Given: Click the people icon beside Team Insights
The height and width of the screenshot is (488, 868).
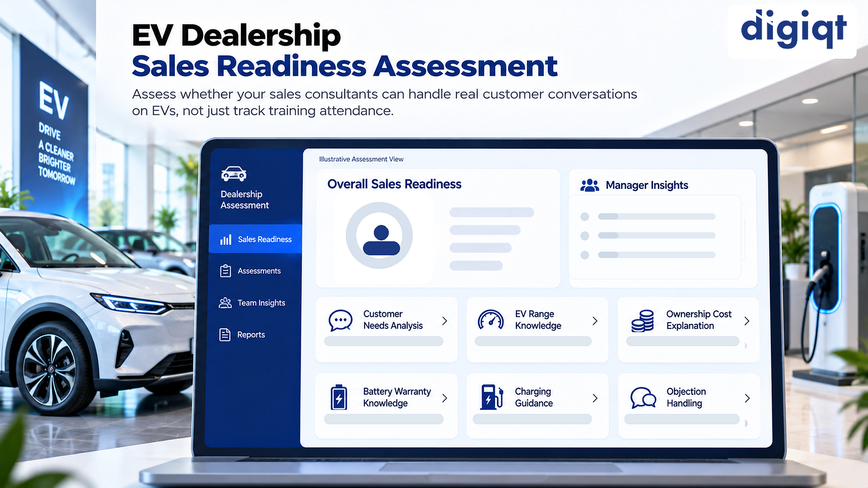Looking at the screenshot, I should coord(225,303).
